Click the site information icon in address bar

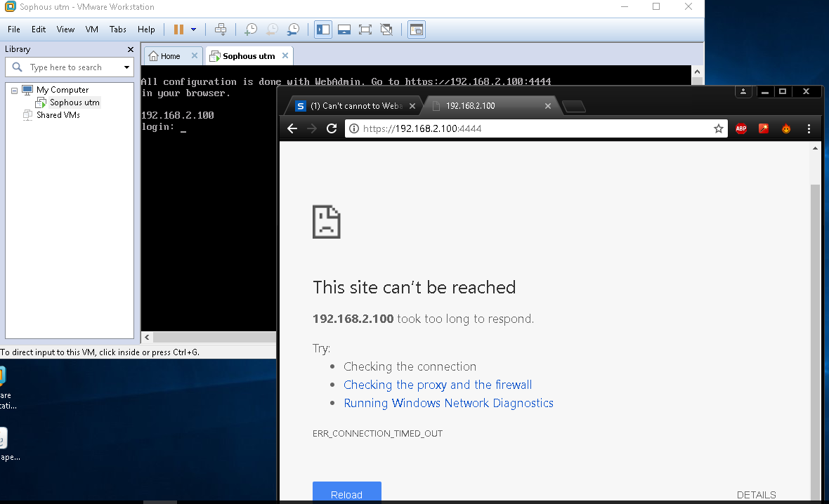point(354,128)
